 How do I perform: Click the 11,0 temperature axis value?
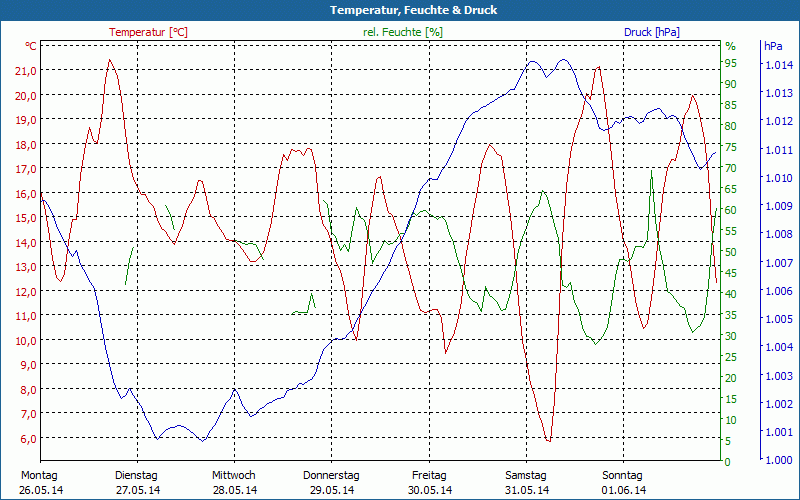click(26, 316)
